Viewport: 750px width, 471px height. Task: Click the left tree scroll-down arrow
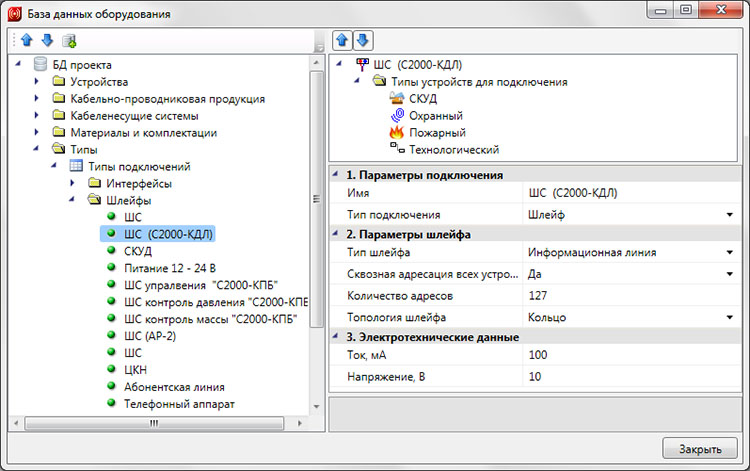316,407
